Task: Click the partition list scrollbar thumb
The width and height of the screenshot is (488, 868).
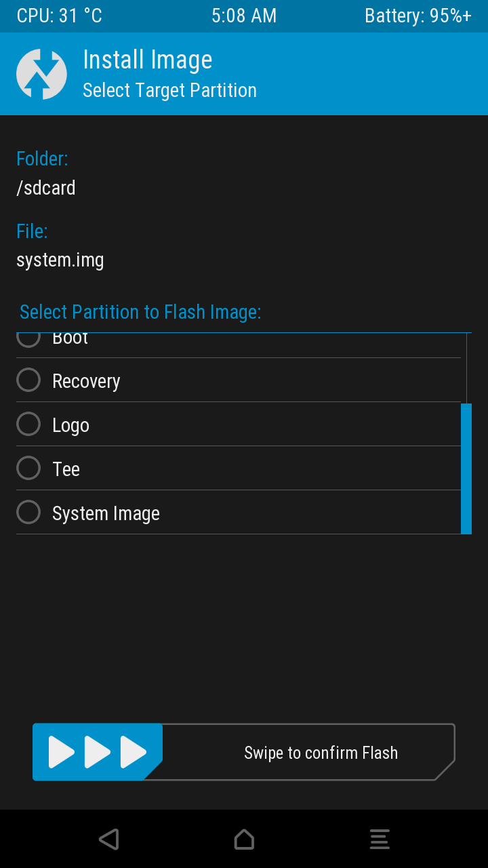Action: click(x=466, y=469)
